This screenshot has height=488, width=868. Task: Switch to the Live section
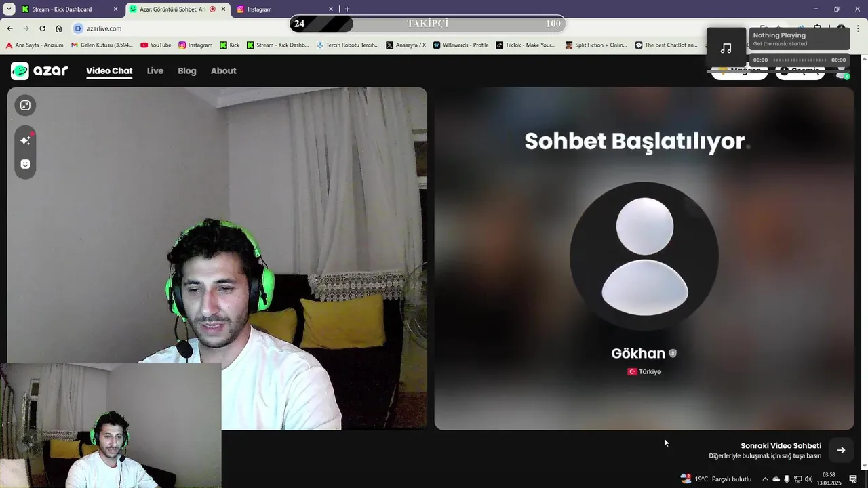155,70
